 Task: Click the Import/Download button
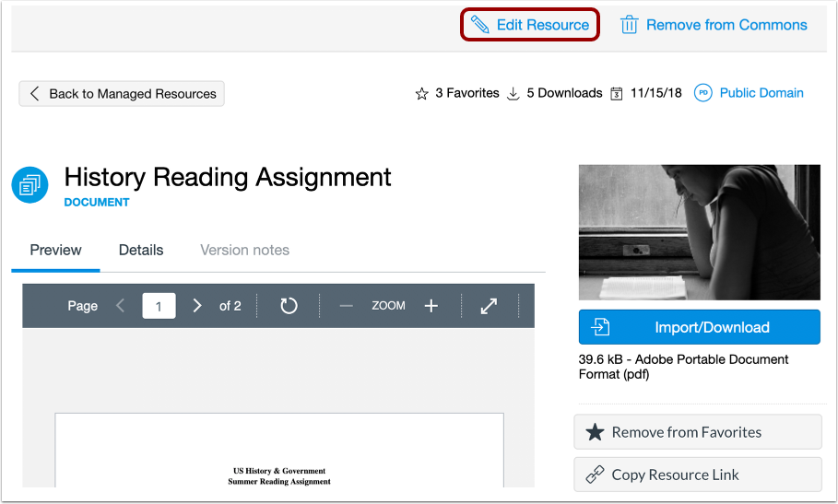pyautogui.click(x=699, y=327)
